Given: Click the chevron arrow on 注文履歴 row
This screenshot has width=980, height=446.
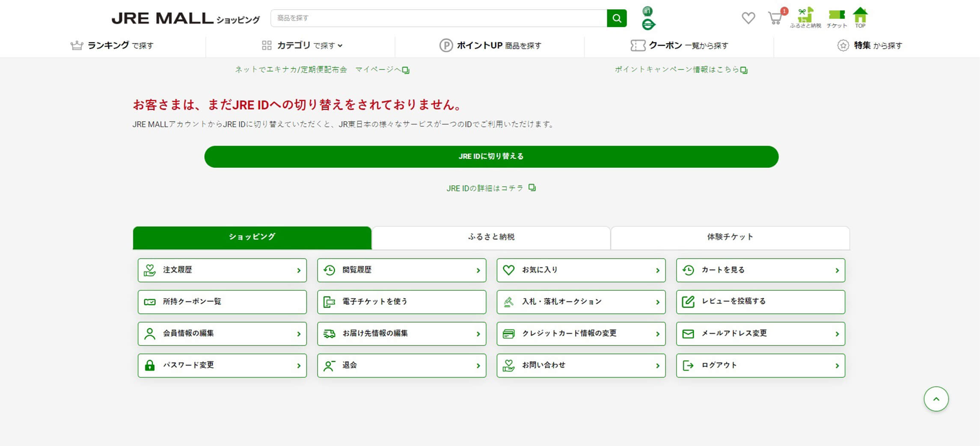Looking at the screenshot, I should point(299,271).
